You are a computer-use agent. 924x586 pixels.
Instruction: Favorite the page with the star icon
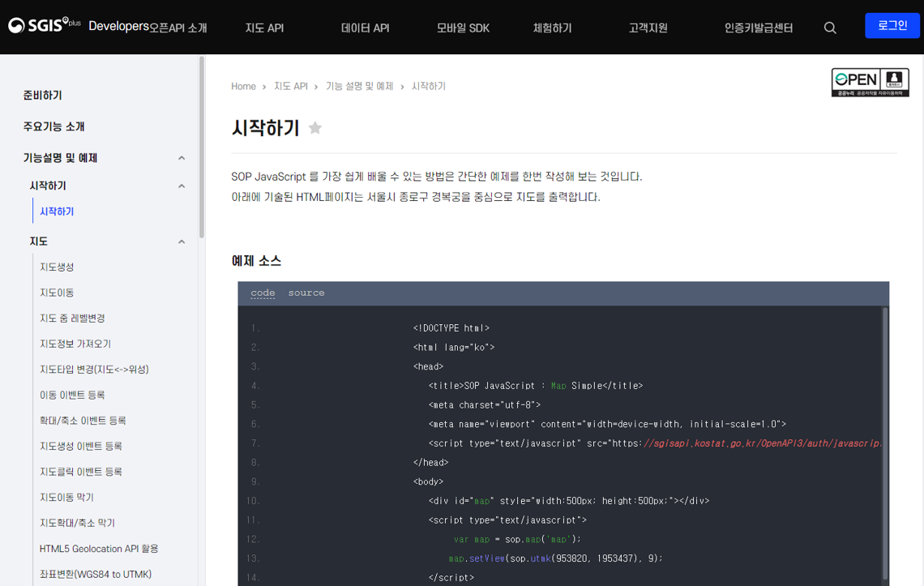315,127
